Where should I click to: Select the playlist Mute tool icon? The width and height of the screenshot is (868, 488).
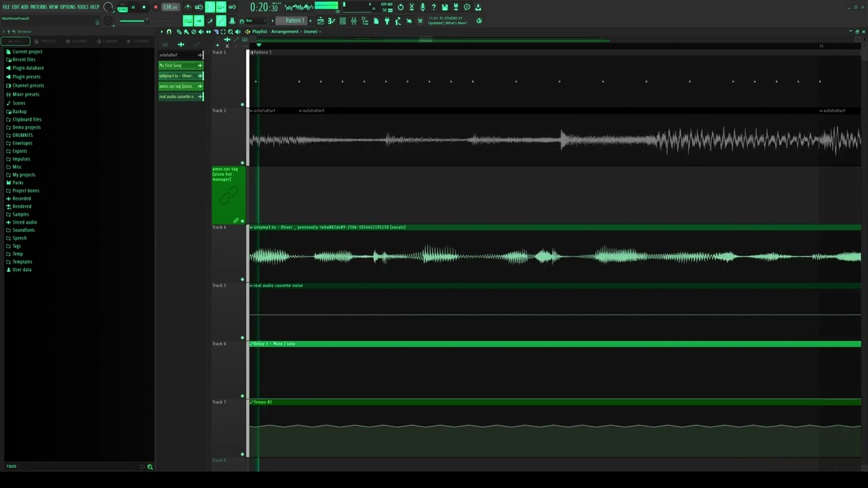(x=201, y=32)
